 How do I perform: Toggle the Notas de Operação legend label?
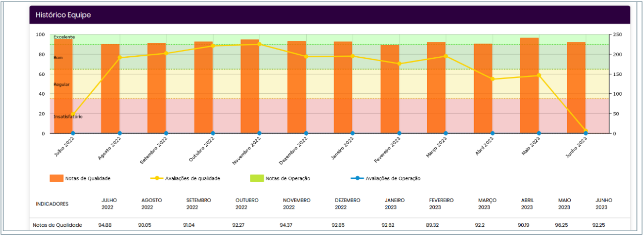288,178
